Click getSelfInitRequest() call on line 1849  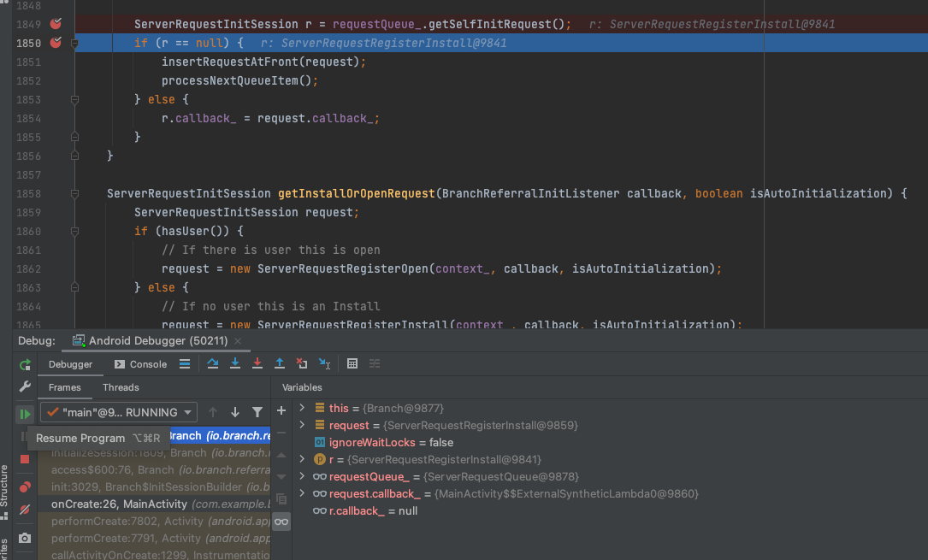pos(497,24)
